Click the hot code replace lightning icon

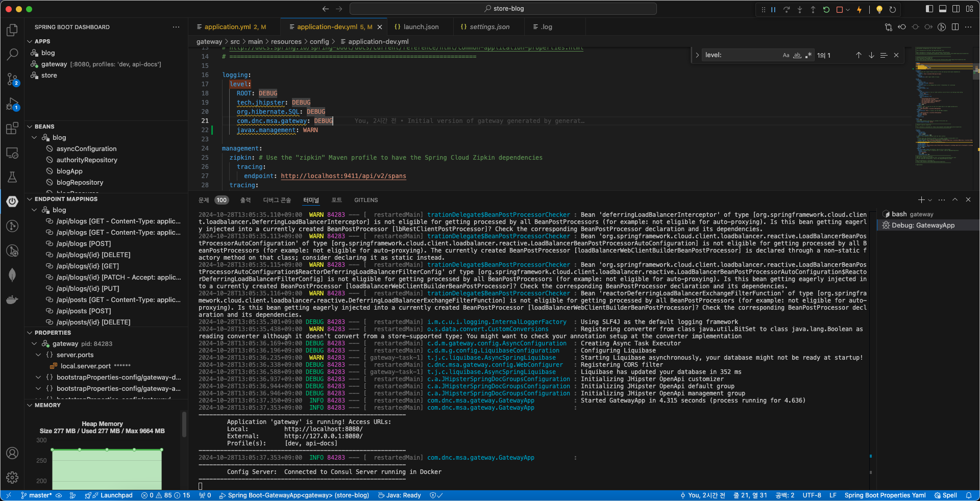coord(860,10)
